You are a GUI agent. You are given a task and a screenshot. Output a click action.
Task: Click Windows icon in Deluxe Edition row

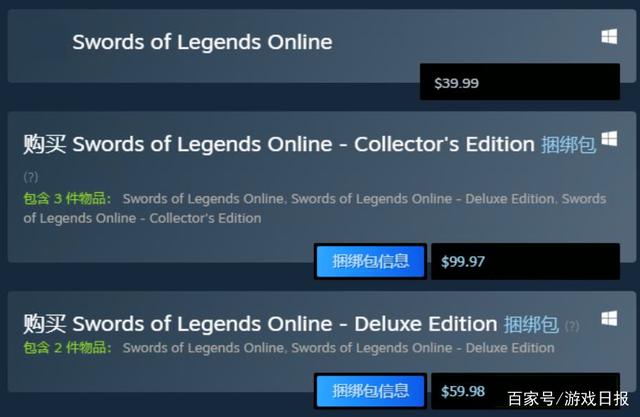(609, 318)
